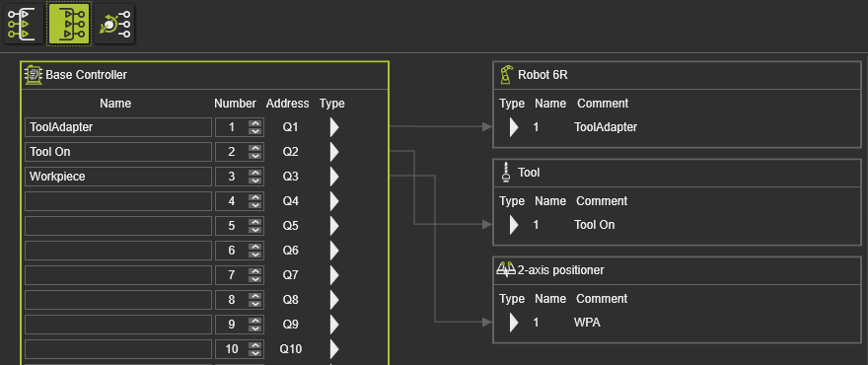Click the WPA comment text
Viewport: 868px width, 365px height.
(587, 322)
